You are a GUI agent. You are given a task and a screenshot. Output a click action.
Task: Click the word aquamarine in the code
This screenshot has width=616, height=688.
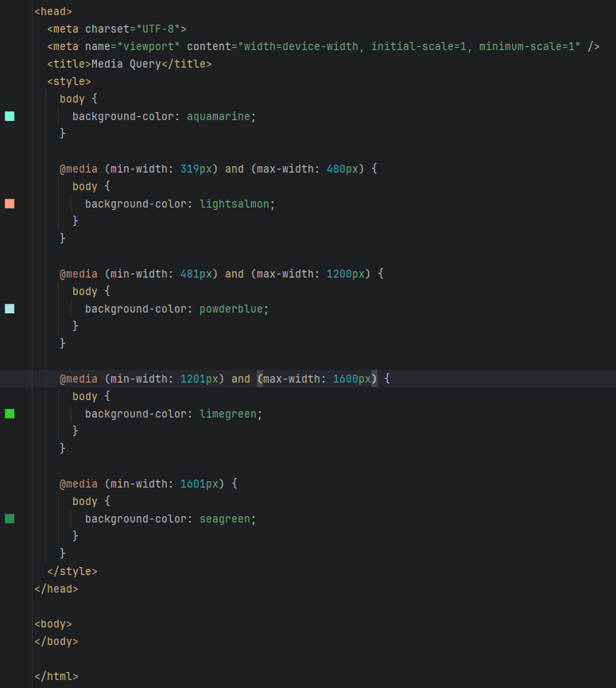(x=219, y=116)
